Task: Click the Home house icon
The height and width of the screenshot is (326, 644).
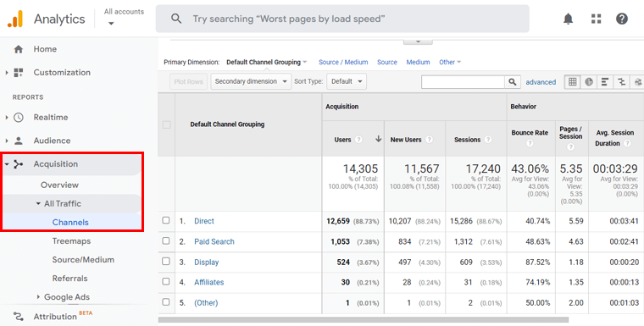Action: pyautogui.click(x=19, y=49)
